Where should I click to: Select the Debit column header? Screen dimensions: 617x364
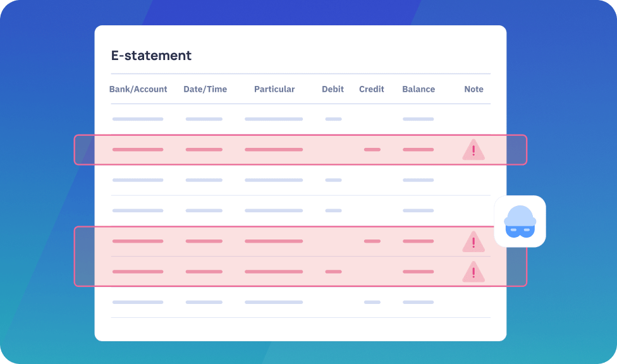pos(333,89)
